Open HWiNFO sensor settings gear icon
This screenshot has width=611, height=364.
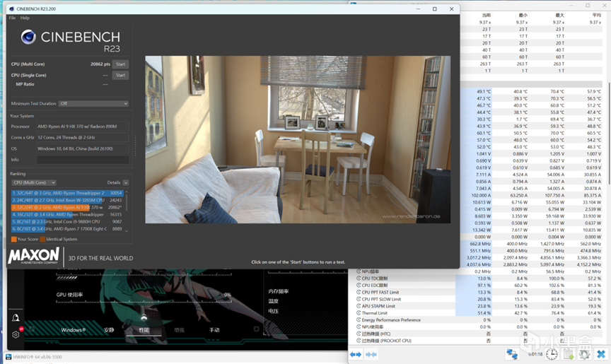pos(585,354)
